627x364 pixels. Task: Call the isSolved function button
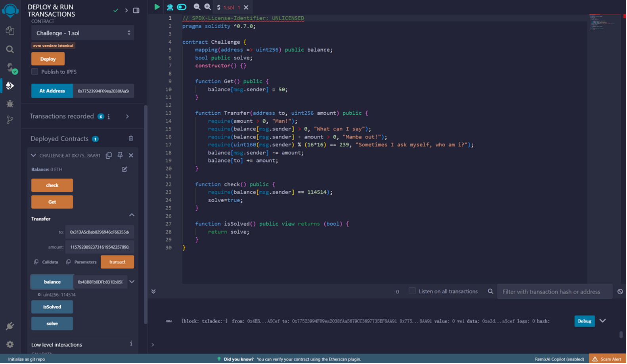click(x=52, y=307)
